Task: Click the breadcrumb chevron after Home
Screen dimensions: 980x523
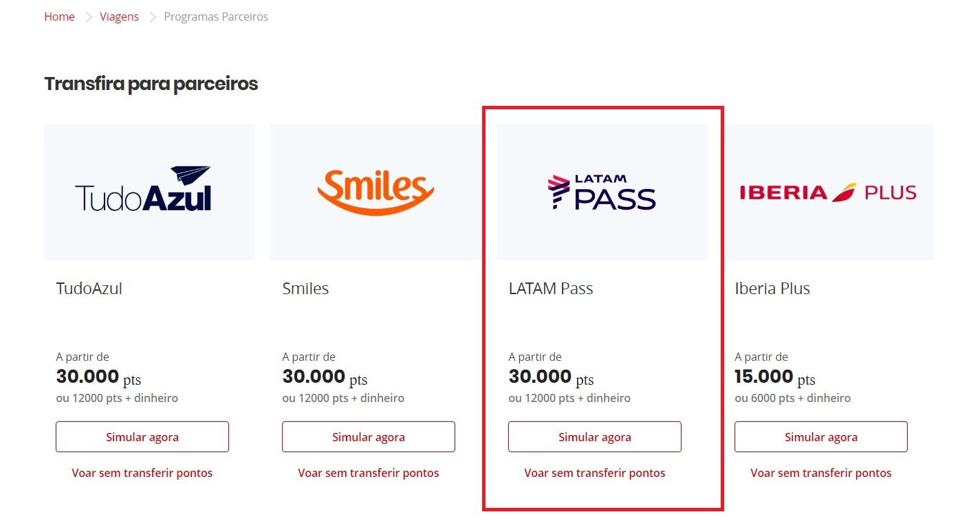Action: (x=88, y=17)
